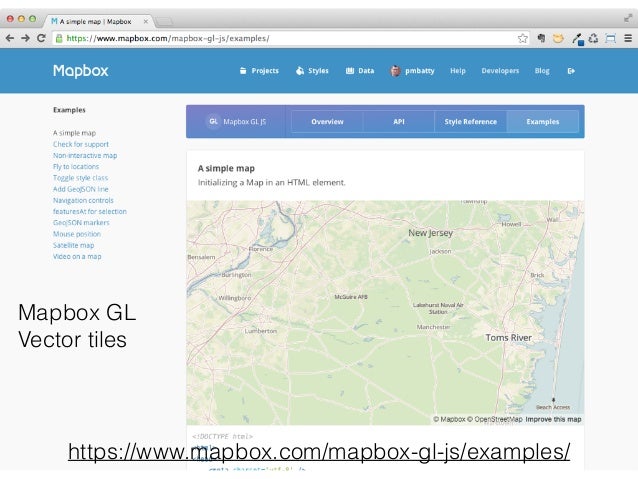This screenshot has width=638, height=479.
Task: Open Blog in the top navigation
Action: click(x=542, y=71)
